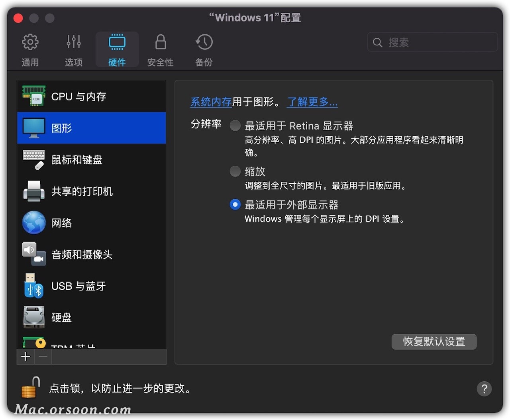Click the search magnifier icon
510x420 pixels.
tap(377, 42)
